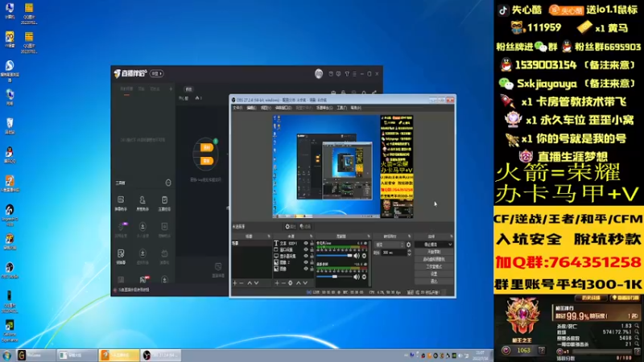Screen dimensions: 644x362
Task: Open source properties gear in the Sources toolbar
Action: click(291, 283)
